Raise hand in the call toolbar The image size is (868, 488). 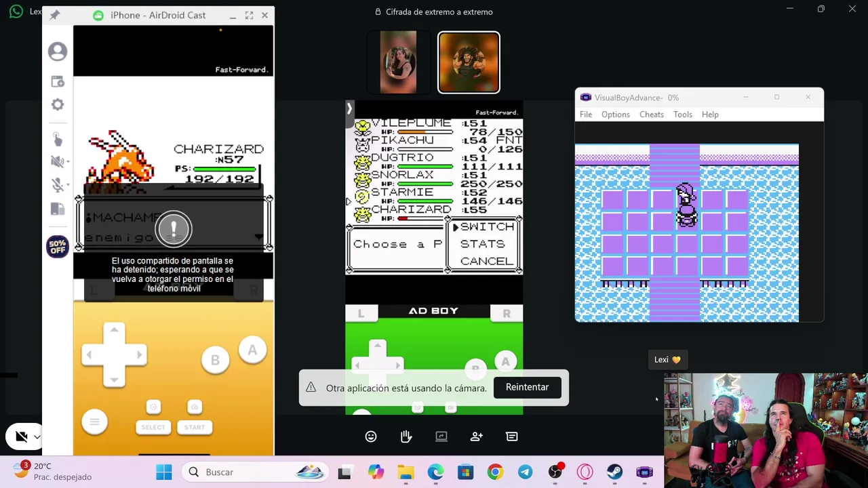pyautogui.click(x=406, y=436)
